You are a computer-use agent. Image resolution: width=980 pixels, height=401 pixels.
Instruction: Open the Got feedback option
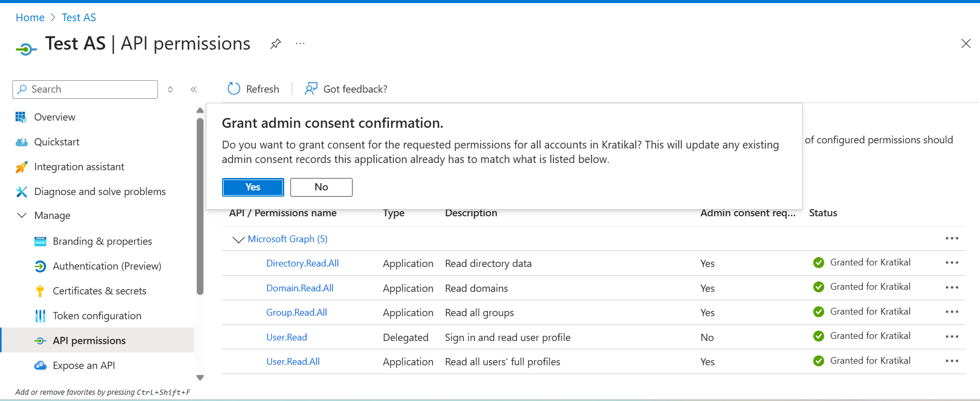coord(346,89)
